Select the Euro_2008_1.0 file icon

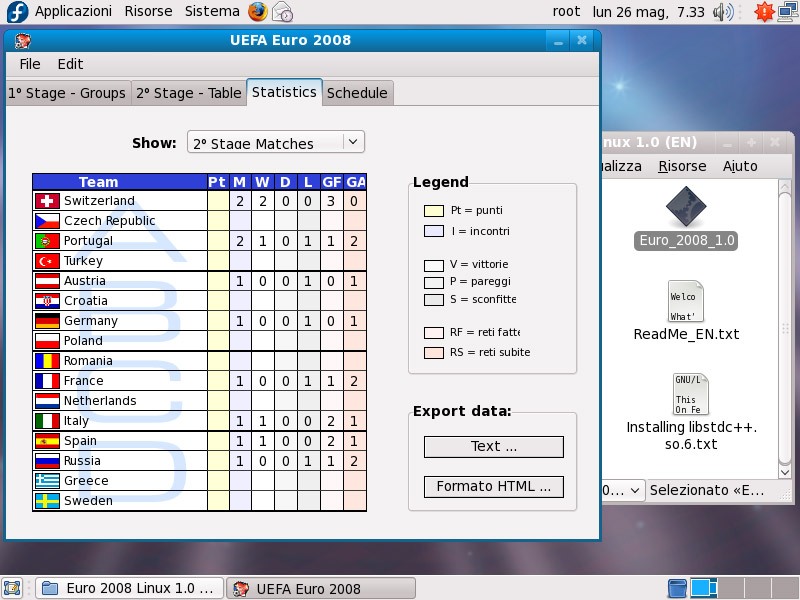pos(686,207)
